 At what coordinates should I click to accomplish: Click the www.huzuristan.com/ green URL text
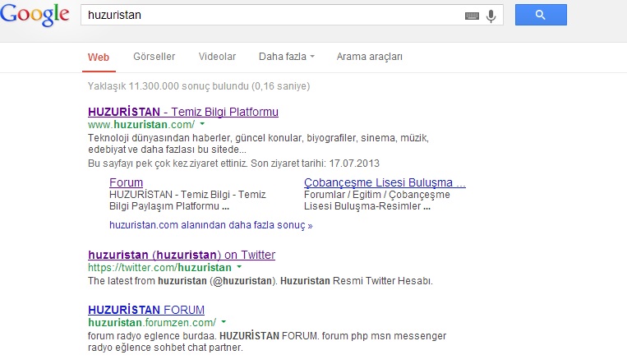tap(141, 124)
